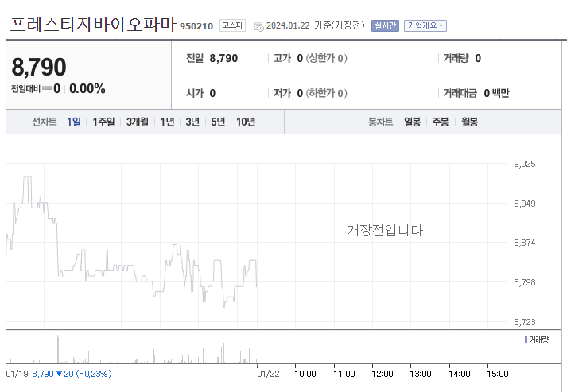Click the 선차트 label

pos(44,122)
